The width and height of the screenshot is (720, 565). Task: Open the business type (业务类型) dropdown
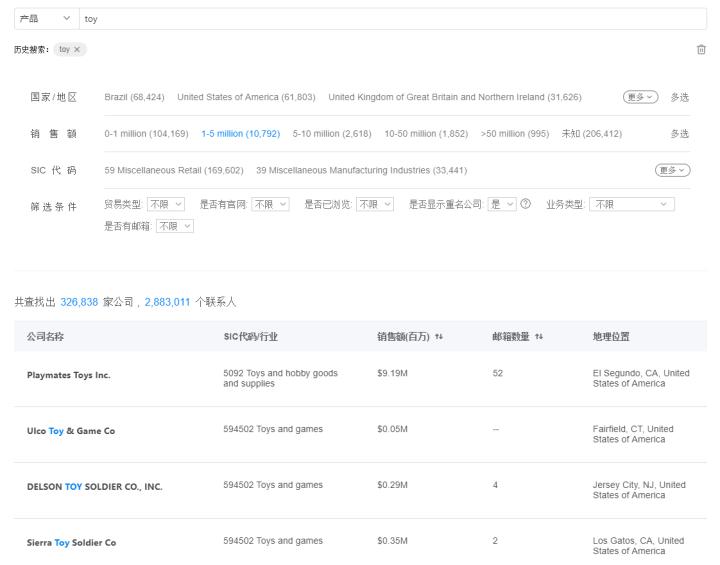point(632,204)
